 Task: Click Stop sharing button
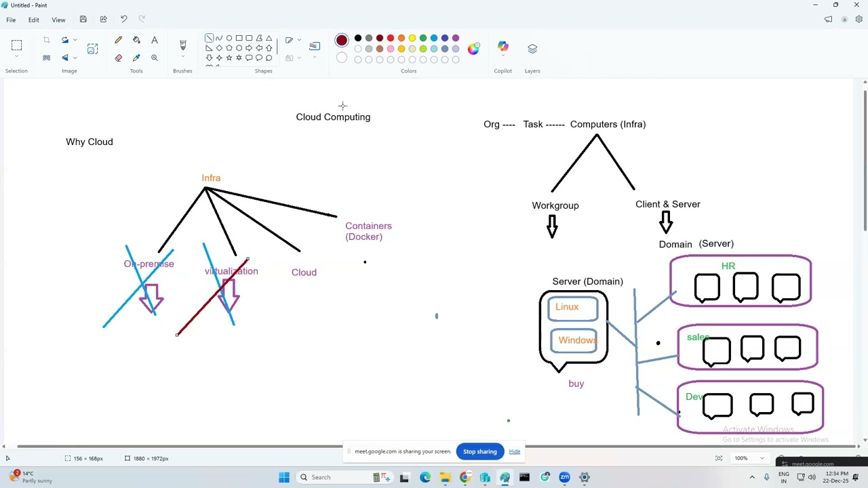(480, 451)
